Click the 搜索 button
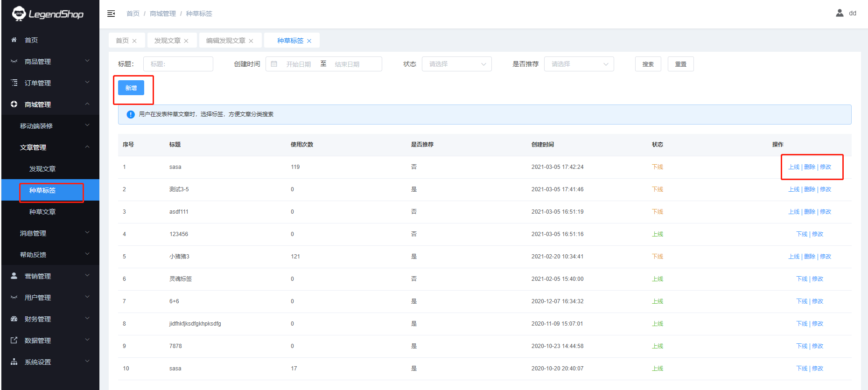 648,64
